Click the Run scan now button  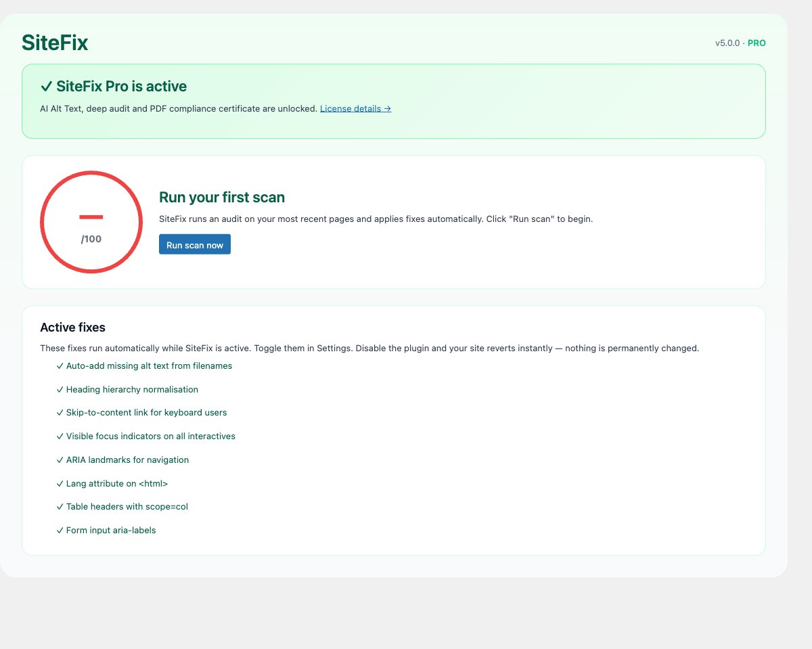[195, 244]
